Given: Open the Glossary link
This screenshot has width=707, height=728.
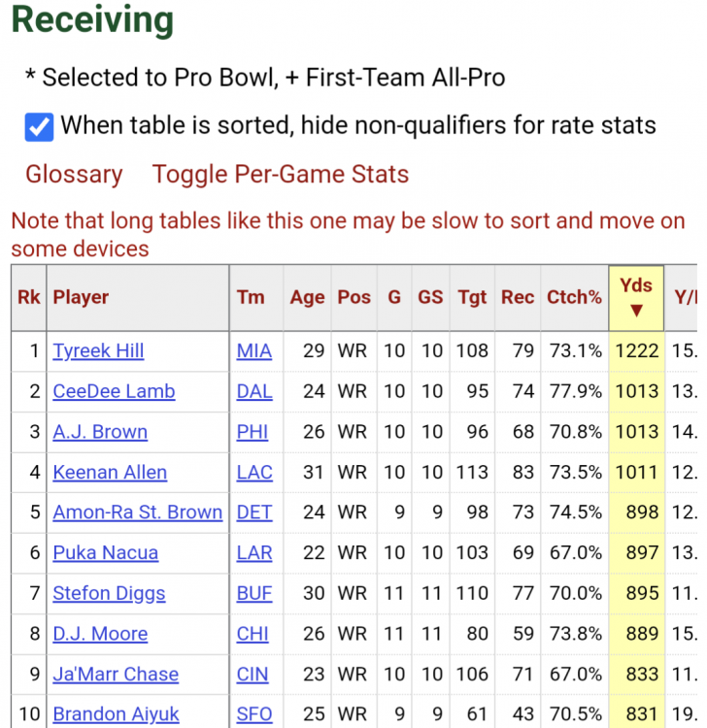Looking at the screenshot, I should 74,175.
